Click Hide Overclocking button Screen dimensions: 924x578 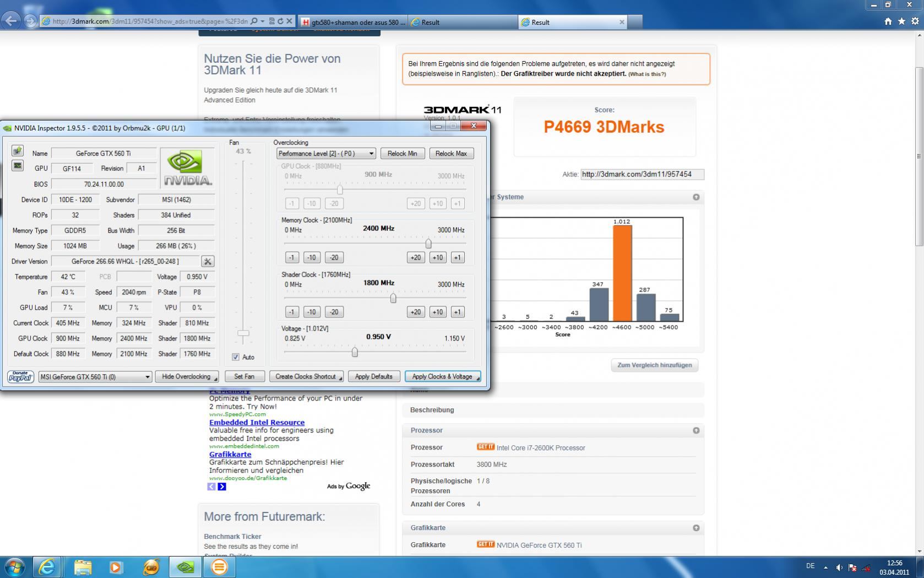187,376
